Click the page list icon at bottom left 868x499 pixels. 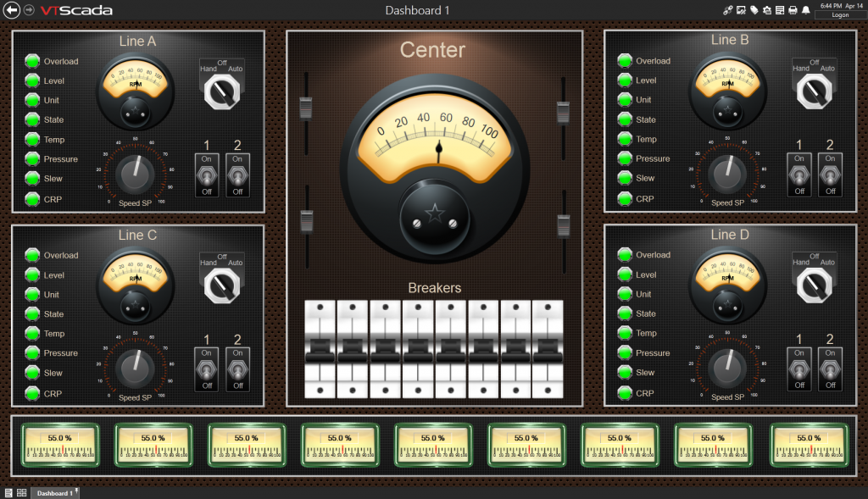8,492
